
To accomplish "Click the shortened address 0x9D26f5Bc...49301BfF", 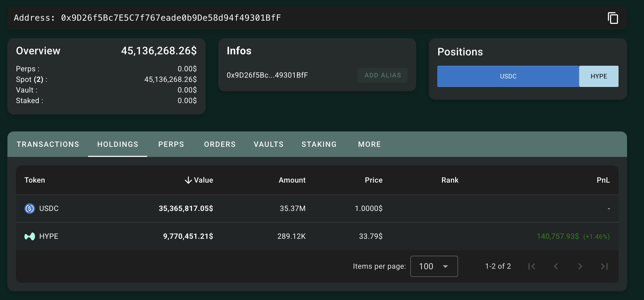I will click(267, 75).
